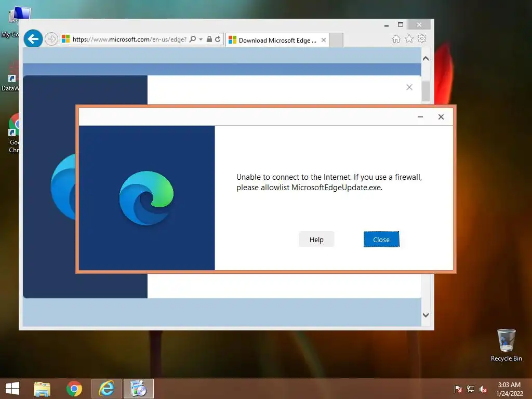Image resolution: width=532 pixels, height=399 pixels.
Task: Open Action Center flag in tray
Action: pyautogui.click(x=458, y=389)
